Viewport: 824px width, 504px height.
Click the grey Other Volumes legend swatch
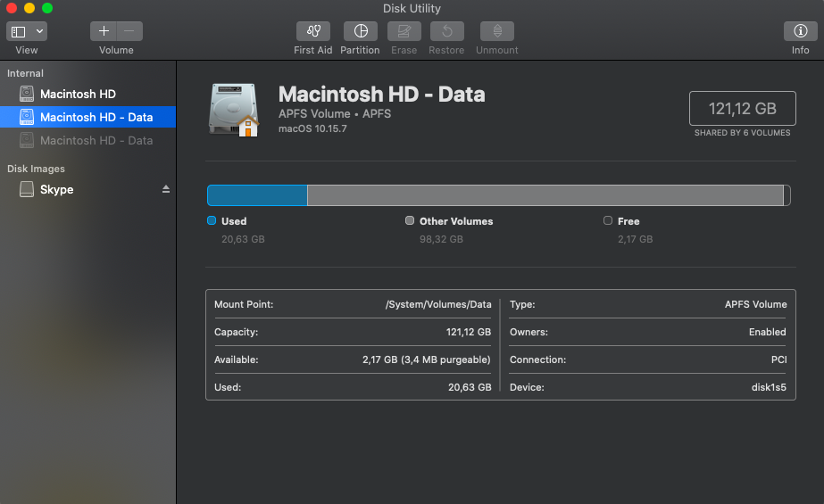410,220
